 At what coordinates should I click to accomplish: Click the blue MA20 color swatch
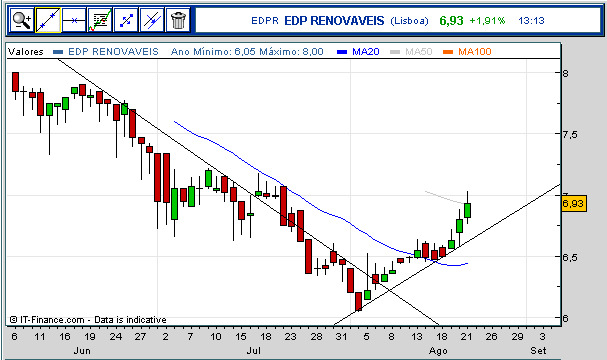coord(342,52)
